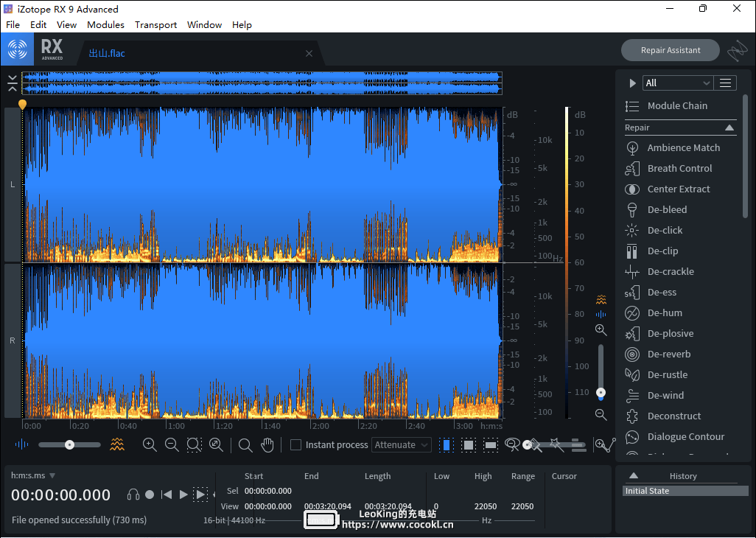Open the Help menu

pyautogui.click(x=242, y=24)
